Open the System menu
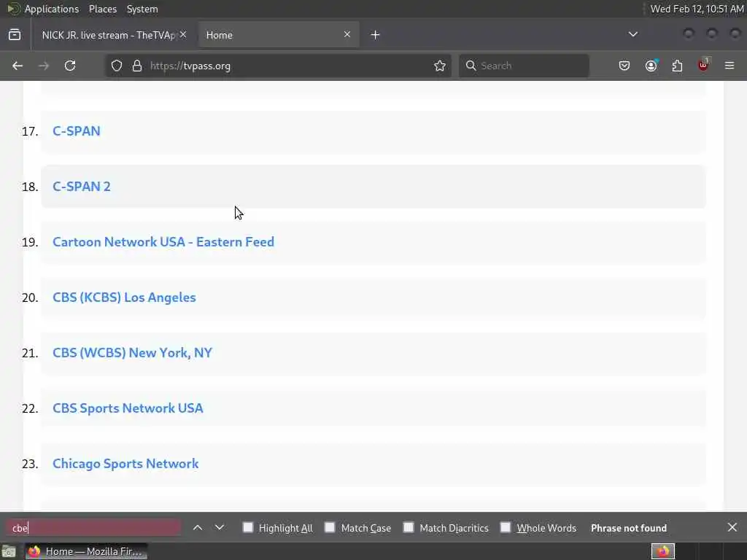This screenshot has width=747, height=560. point(142,9)
